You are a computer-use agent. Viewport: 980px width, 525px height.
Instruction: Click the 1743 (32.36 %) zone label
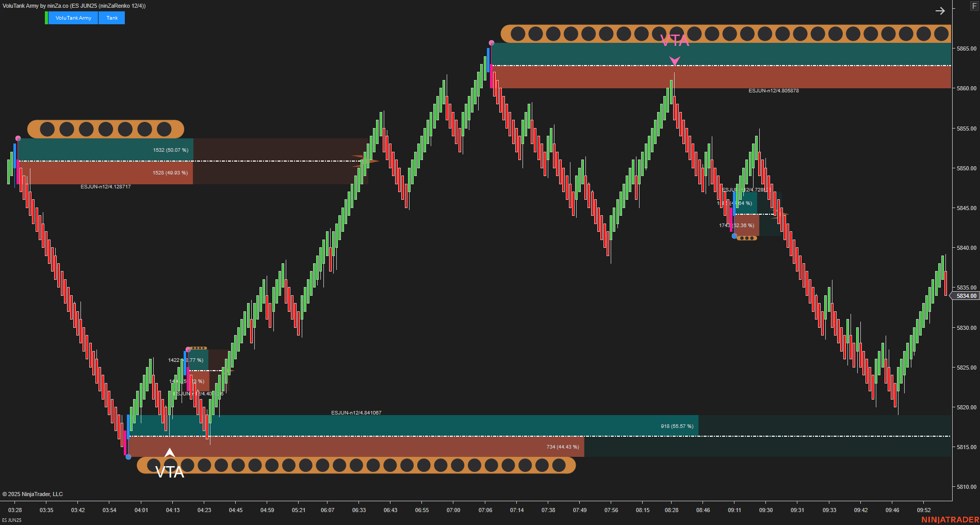736,226
